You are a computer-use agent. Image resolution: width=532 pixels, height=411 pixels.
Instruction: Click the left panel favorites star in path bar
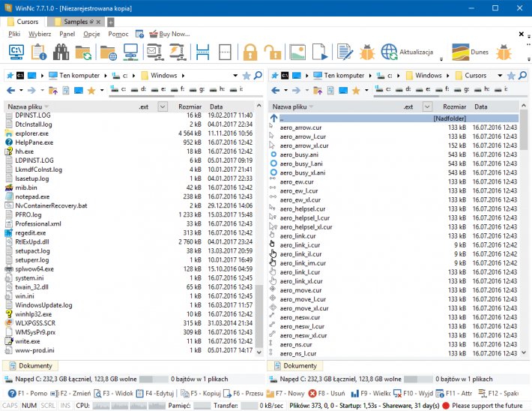tap(247, 76)
